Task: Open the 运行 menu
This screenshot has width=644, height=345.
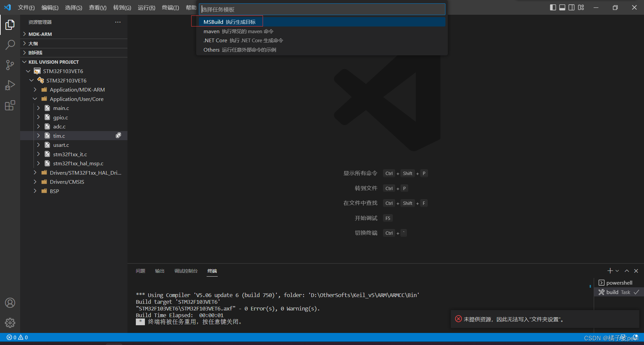Action: [x=146, y=7]
